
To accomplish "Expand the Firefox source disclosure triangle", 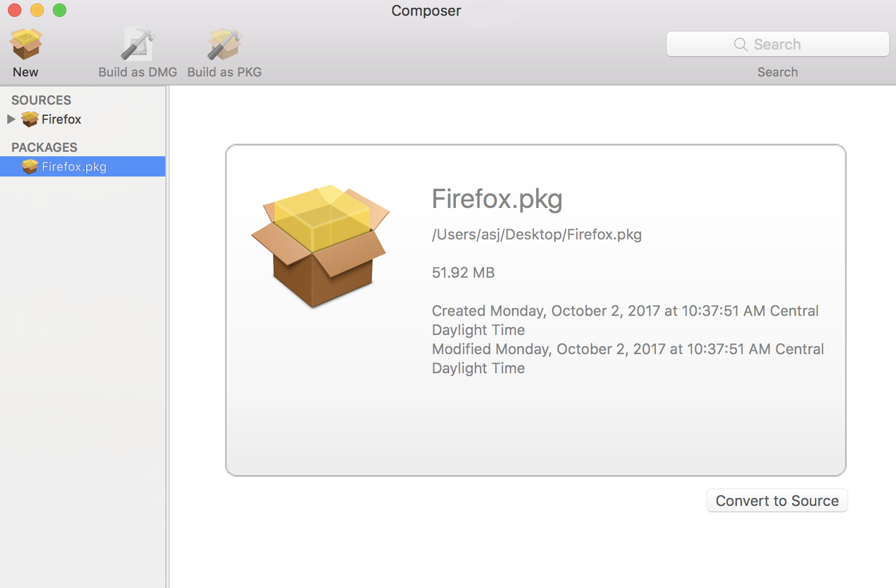I will [x=11, y=119].
